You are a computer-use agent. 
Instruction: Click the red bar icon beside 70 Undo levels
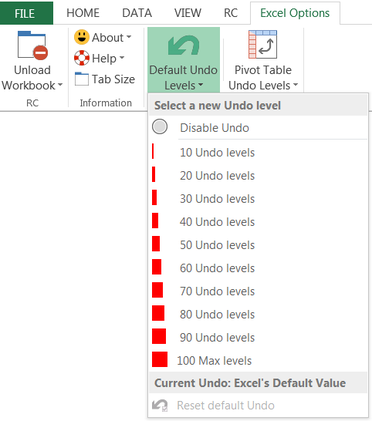tap(157, 290)
